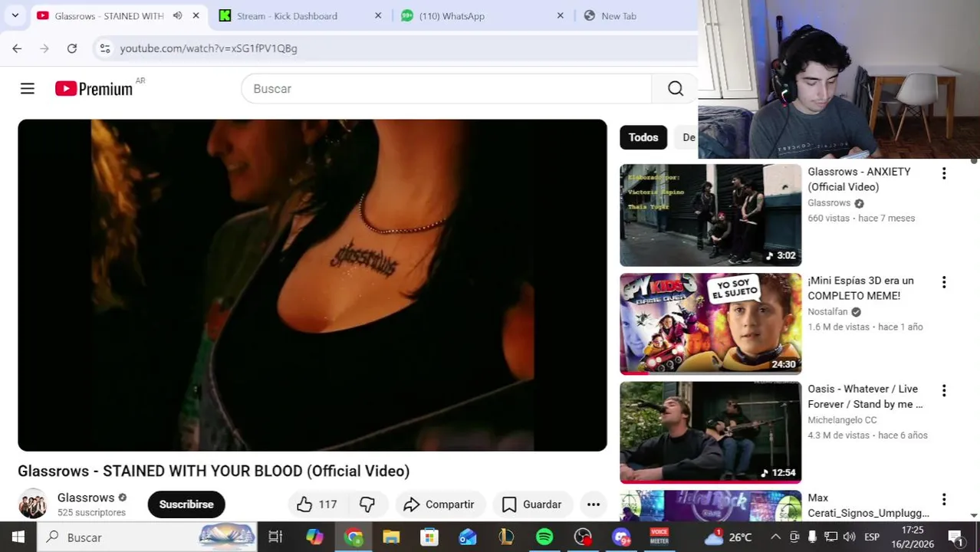Open League of Legends taskbar icon
Viewport: 980px width, 552px height.
click(506, 537)
